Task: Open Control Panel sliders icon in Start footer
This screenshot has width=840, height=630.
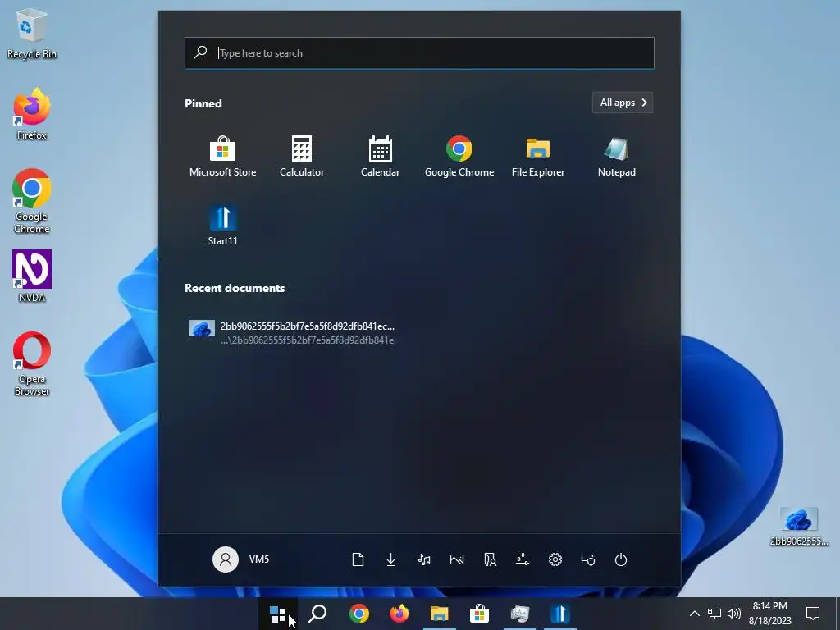Action: click(x=523, y=559)
